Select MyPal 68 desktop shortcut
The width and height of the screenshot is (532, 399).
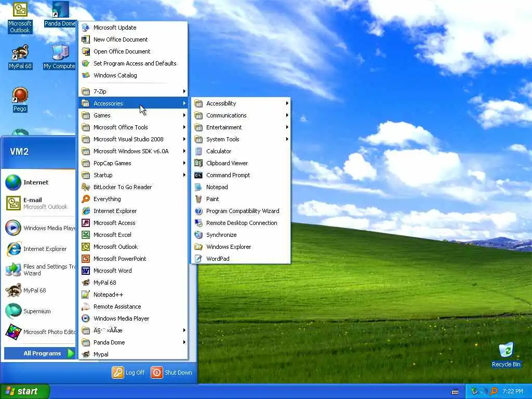(20, 57)
